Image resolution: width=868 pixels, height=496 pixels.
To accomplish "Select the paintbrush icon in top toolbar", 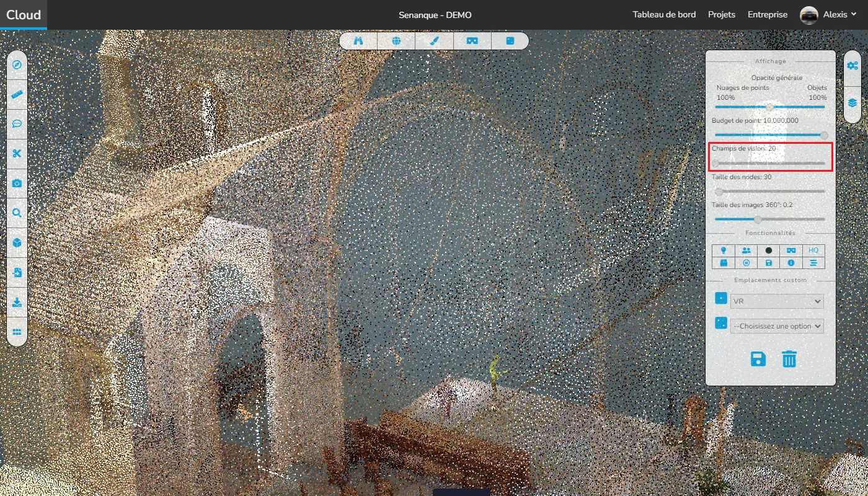I will tap(434, 41).
